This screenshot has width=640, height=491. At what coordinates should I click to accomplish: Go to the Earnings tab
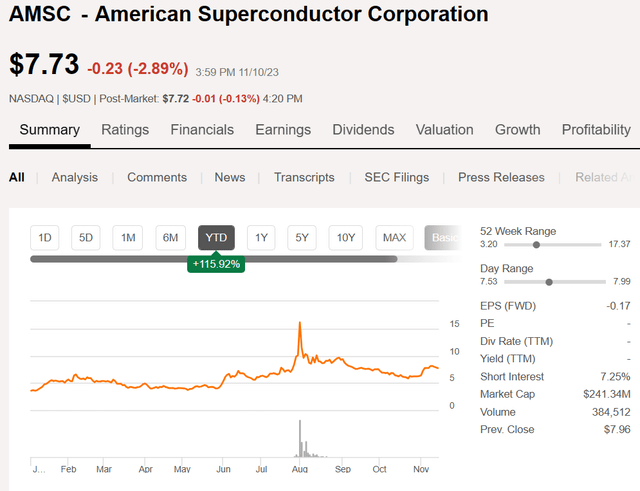283,130
